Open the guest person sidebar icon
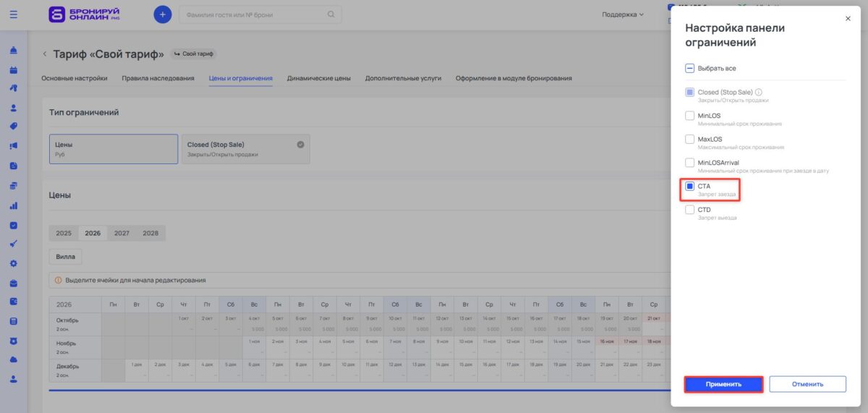Screen dimensions: 868x413 click(x=14, y=108)
